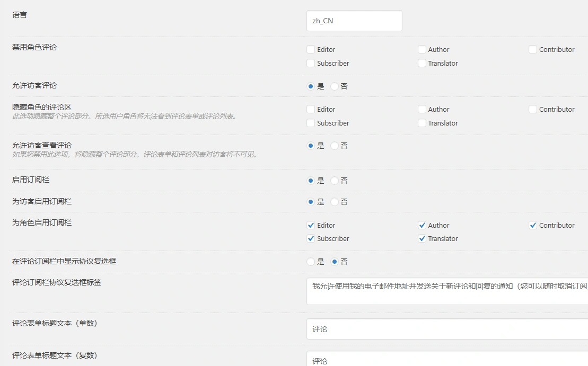Check Subscriber under 禁用角色评论
Viewport: 588px width, 366px height.
click(311, 63)
